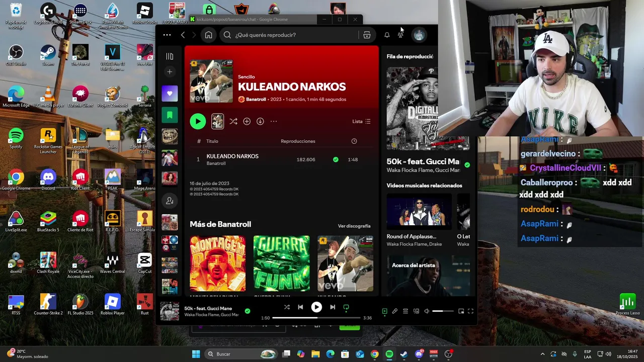644x362 pixels.
Task: Open "Ver discografía" link
Action: tap(354, 226)
